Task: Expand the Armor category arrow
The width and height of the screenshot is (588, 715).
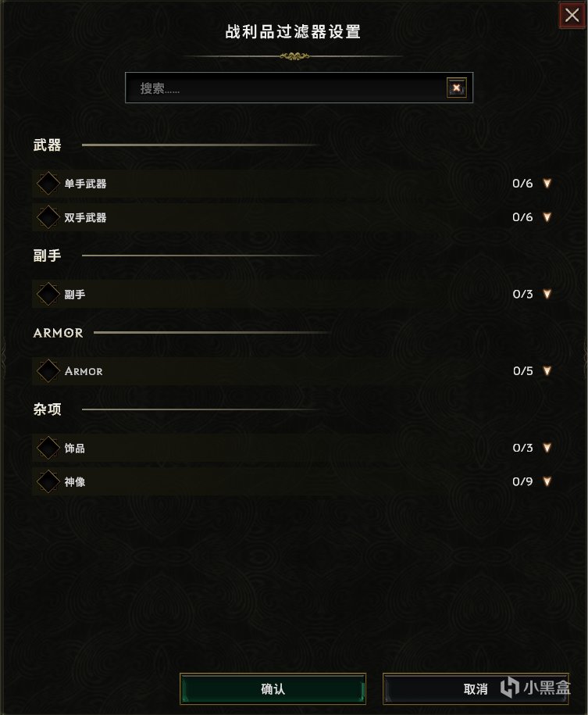Action: pos(547,370)
